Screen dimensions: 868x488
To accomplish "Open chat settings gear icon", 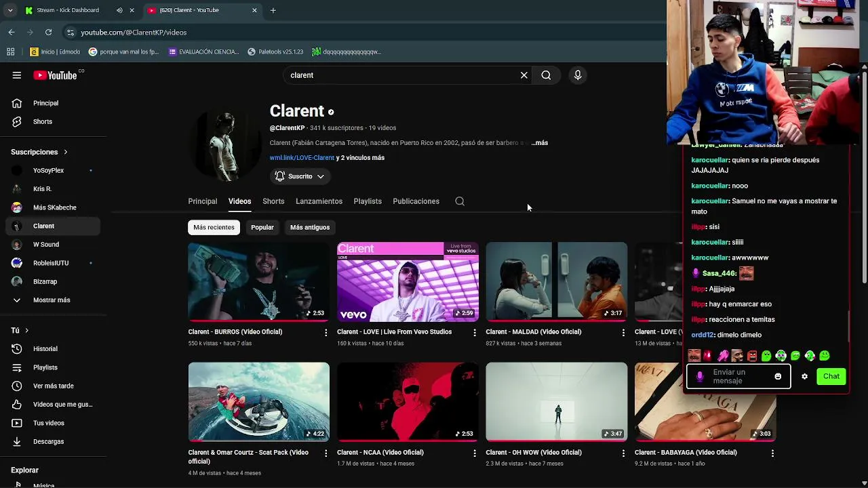I will coord(804,376).
